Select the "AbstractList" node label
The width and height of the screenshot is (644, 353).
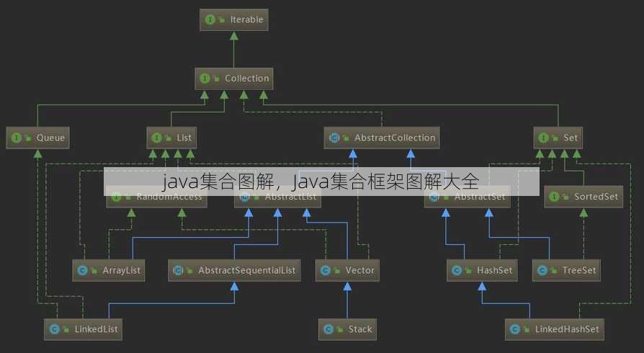click(x=290, y=197)
